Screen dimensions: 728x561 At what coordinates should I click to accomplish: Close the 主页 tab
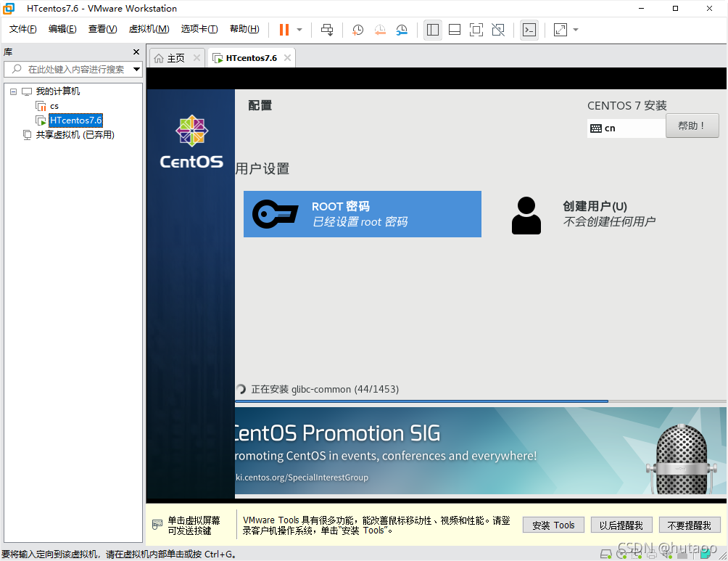click(197, 57)
